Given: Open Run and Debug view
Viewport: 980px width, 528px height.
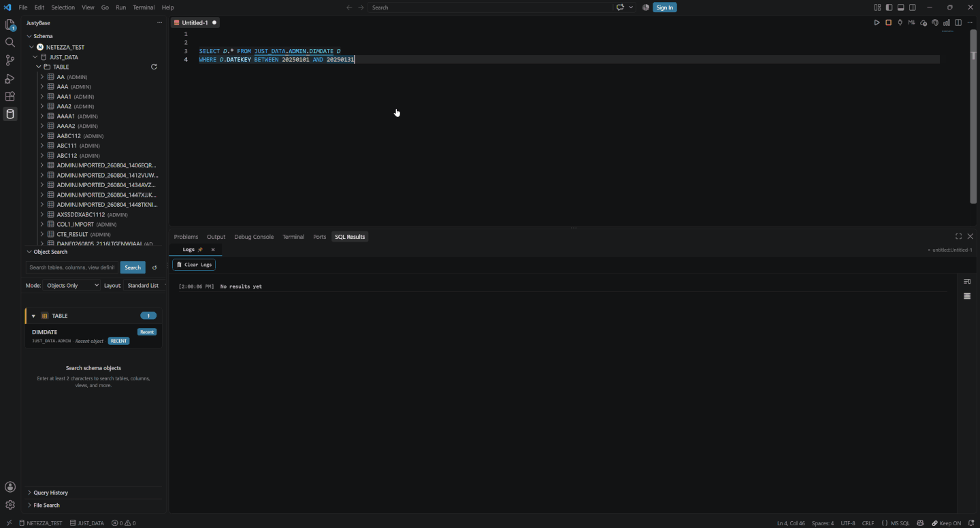Looking at the screenshot, I should [x=10, y=79].
